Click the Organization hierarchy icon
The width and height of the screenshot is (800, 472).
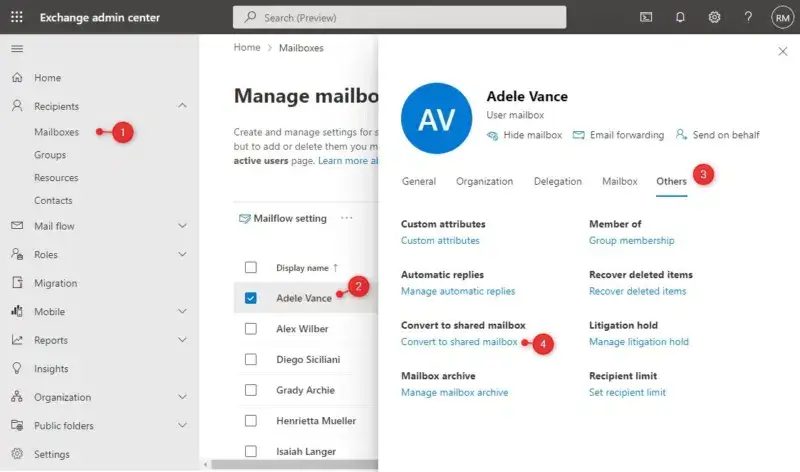pyautogui.click(x=17, y=396)
